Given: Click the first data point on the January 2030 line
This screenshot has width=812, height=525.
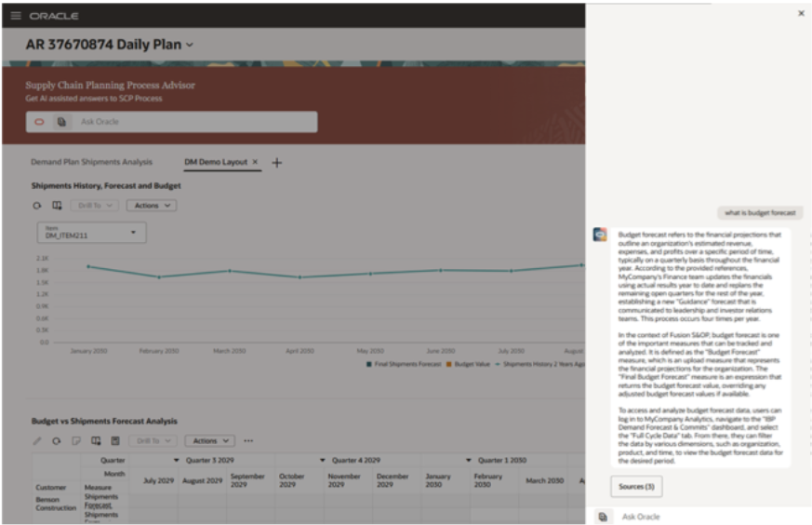Looking at the screenshot, I should click(88, 266).
